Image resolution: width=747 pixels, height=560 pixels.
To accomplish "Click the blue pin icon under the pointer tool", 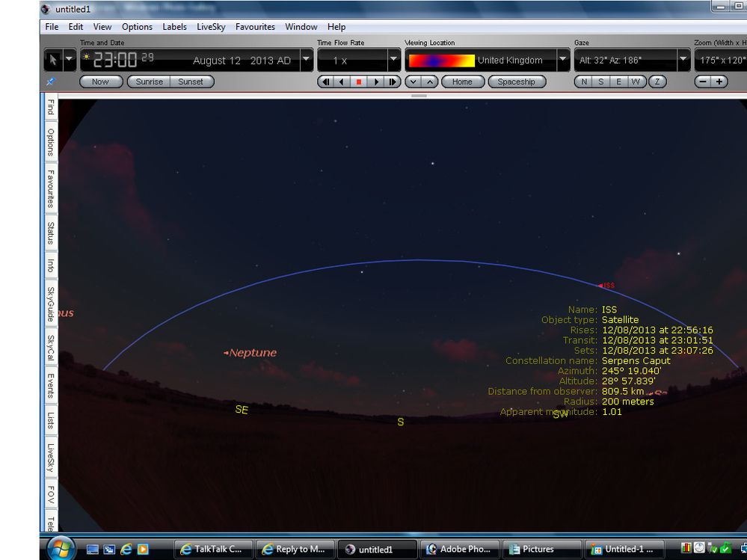I will click(x=50, y=82).
